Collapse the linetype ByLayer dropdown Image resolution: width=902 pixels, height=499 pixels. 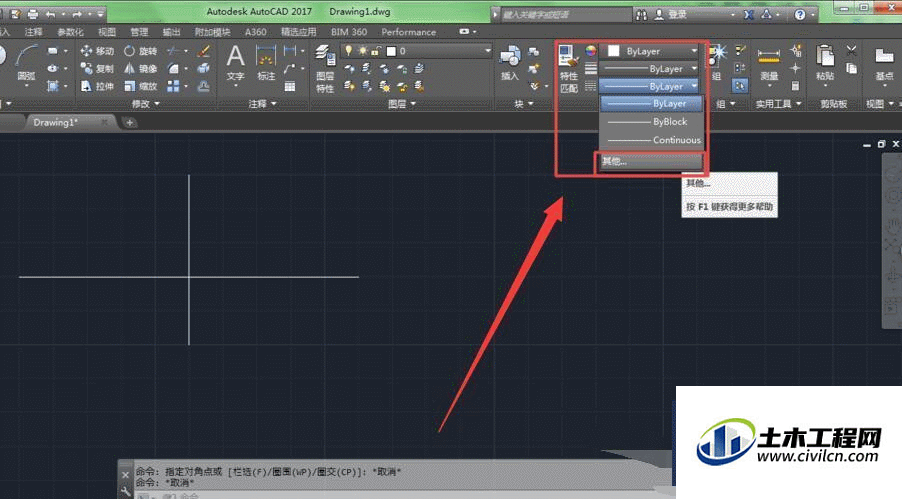tap(650, 86)
